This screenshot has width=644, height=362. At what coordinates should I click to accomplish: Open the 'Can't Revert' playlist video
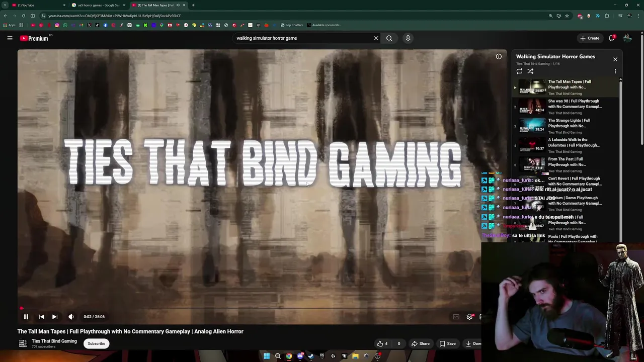click(566, 184)
